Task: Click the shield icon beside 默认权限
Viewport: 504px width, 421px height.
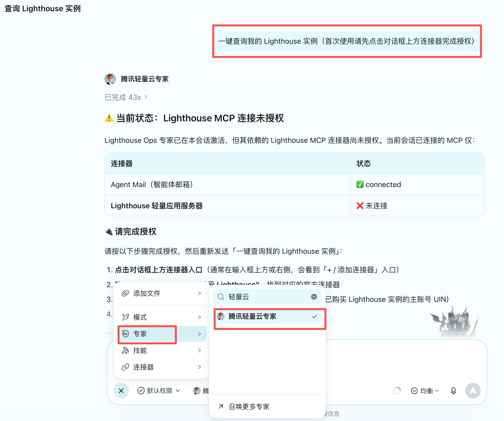Action: pyautogui.click(x=141, y=391)
